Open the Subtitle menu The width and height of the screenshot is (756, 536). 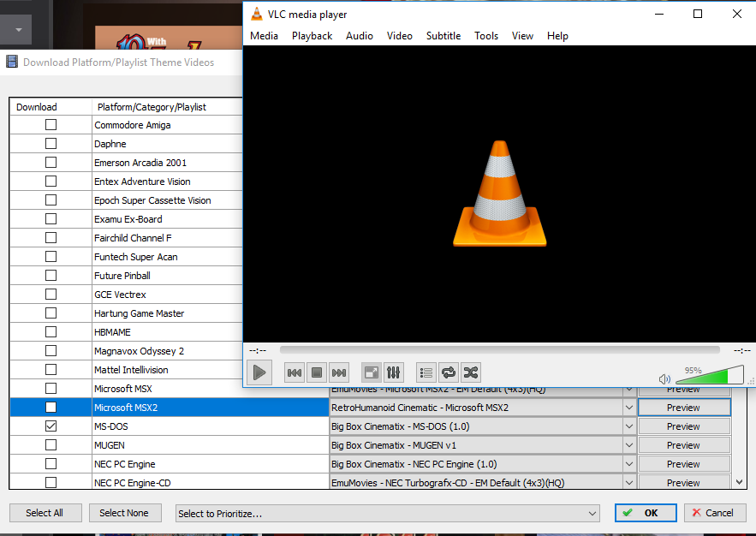[x=443, y=36]
